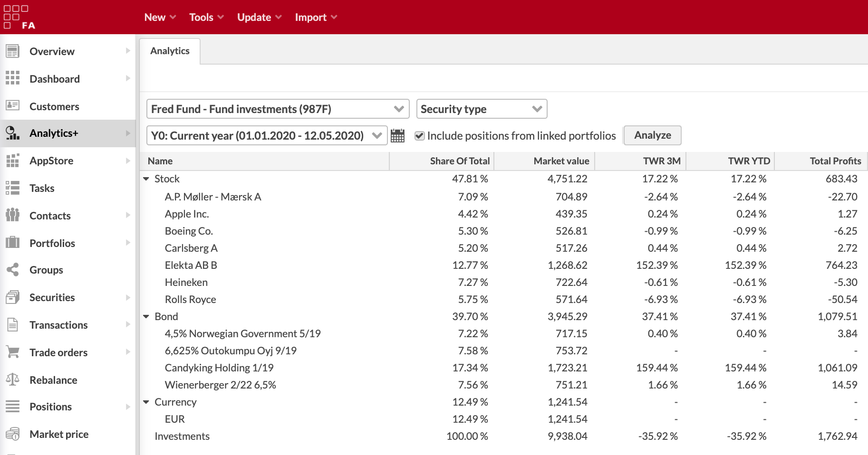The image size is (868, 455).
Task: Select the Analytics tab
Action: pos(170,51)
